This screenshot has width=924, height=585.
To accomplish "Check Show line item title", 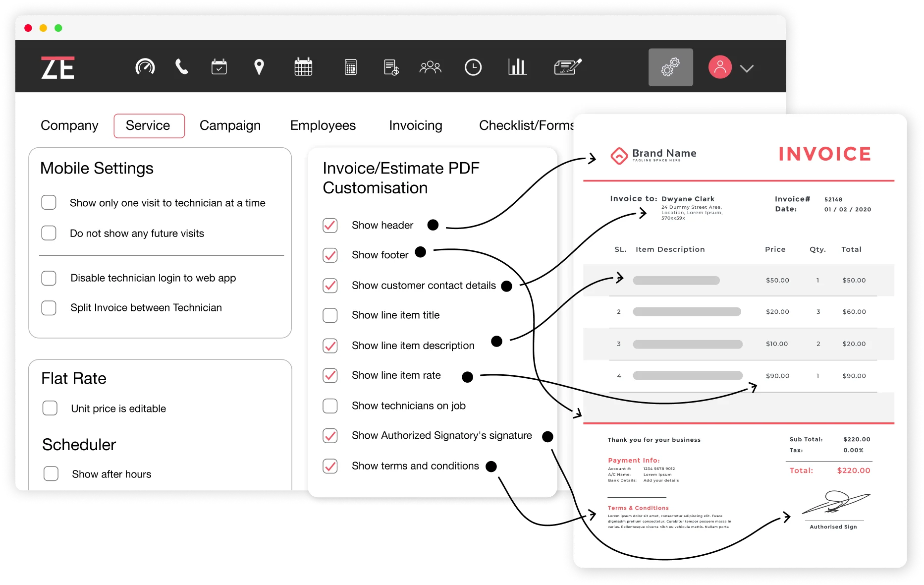I will coord(330,315).
